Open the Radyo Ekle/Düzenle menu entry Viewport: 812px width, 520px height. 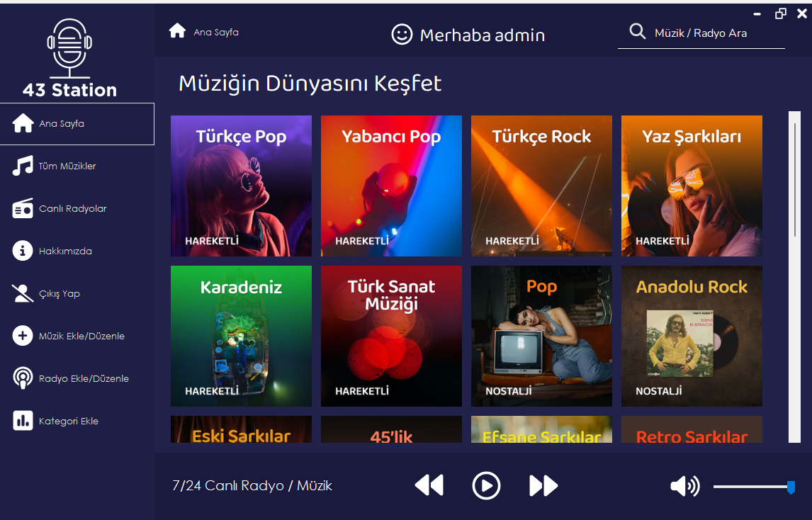(77, 378)
